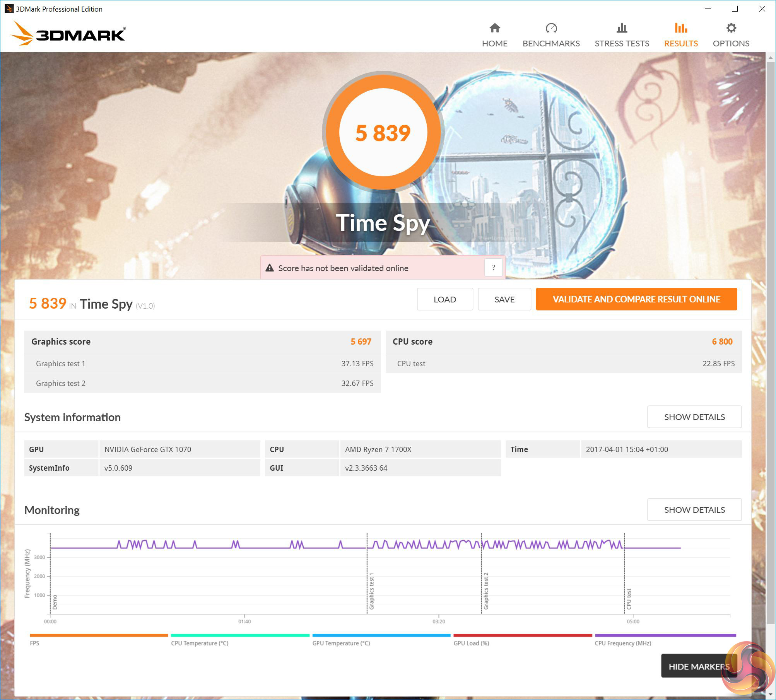The width and height of the screenshot is (776, 700).
Task: Open Options with the gear icon
Action: pos(731,28)
